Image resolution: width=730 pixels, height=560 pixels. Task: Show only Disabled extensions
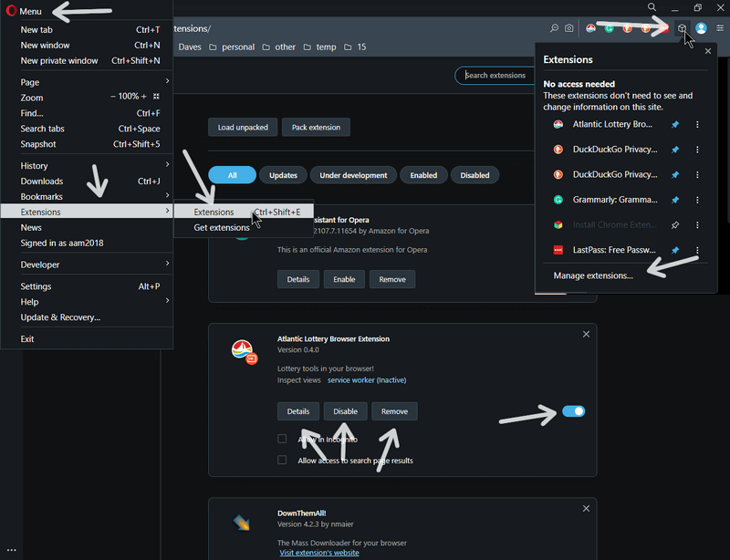(474, 175)
